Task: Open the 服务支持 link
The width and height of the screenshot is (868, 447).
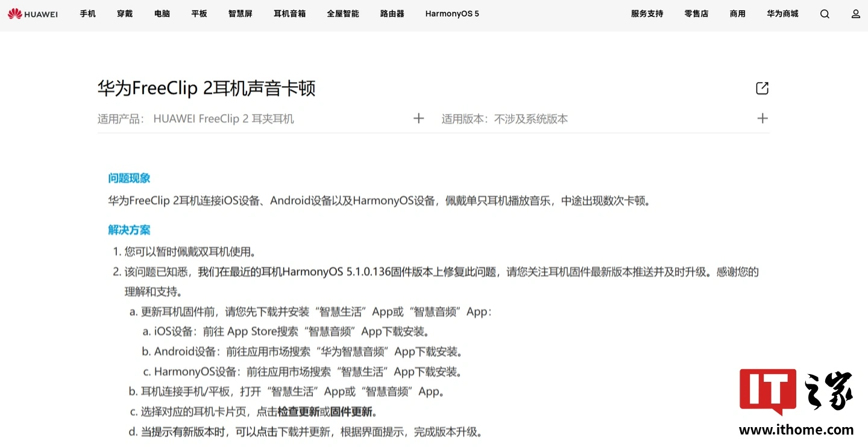Action: [647, 13]
